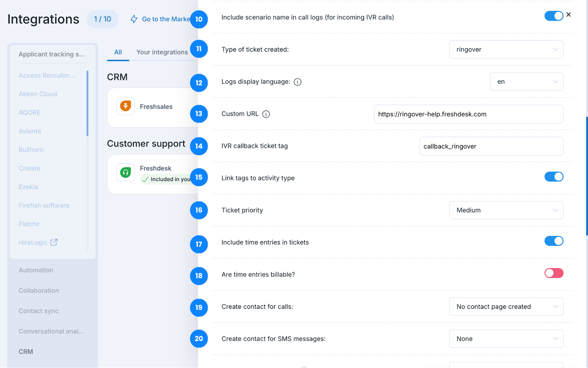Disable Include scenario name in call logs

pos(553,16)
